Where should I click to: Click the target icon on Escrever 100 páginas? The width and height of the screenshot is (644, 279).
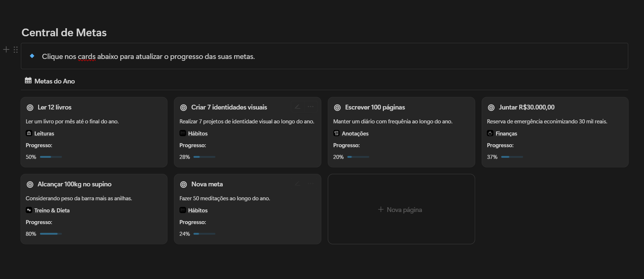337,108
